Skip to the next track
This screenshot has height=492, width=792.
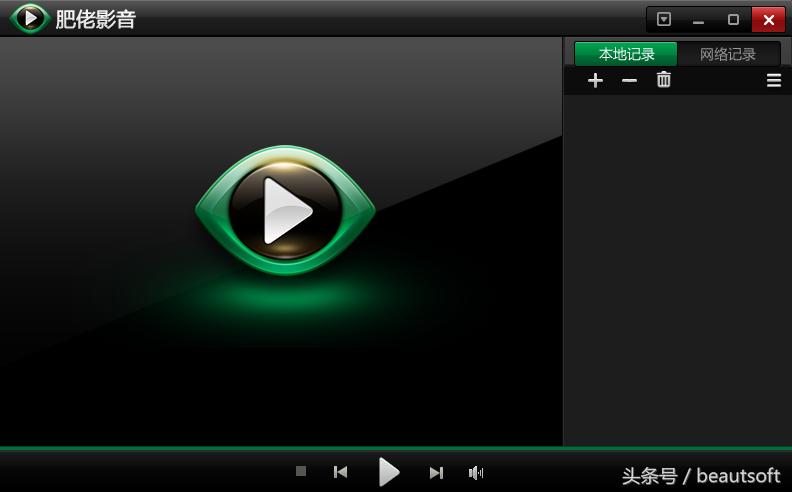point(436,473)
